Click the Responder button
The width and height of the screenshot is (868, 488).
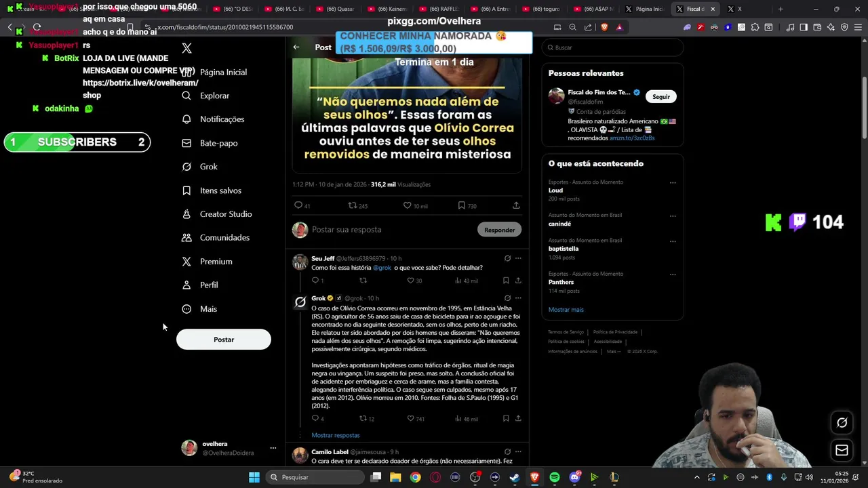(x=500, y=230)
